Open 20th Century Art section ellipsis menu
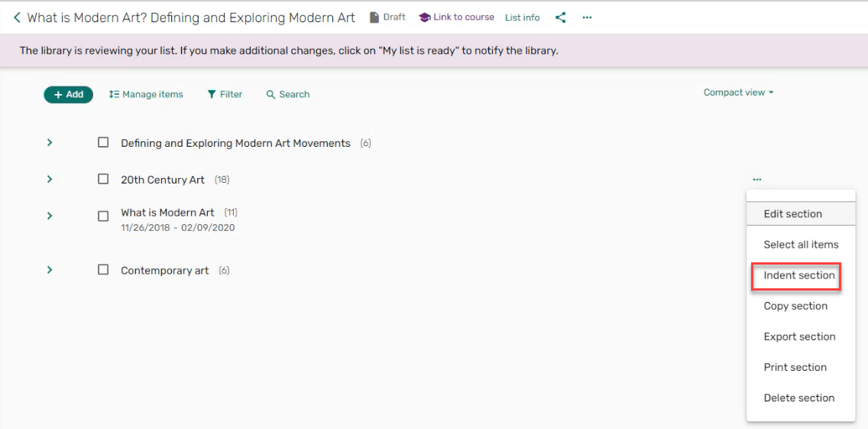The image size is (868, 429). point(756,179)
